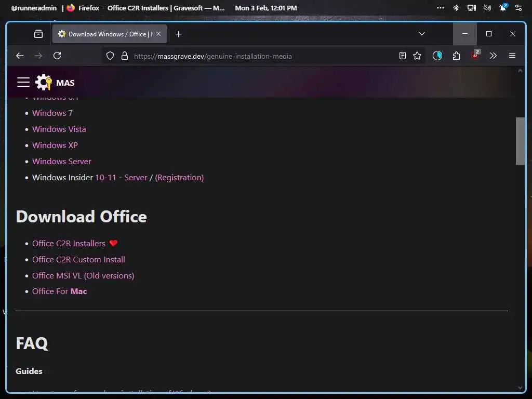Open the extensions puzzle piece icon
This screenshot has width=532, height=399.
456,56
